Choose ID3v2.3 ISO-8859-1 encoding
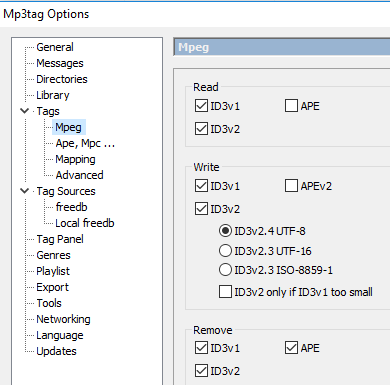390x385 pixels. [x=225, y=270]
